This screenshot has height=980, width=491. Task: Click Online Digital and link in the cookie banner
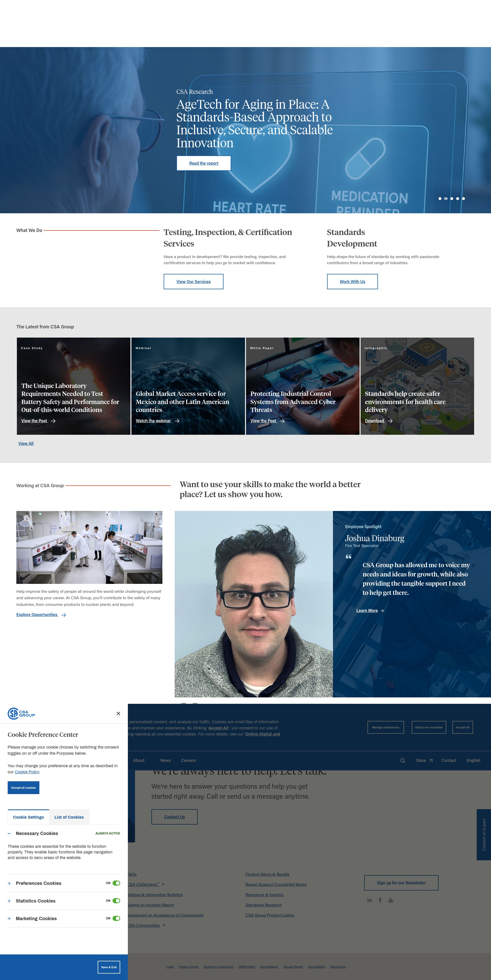click(x=263, y=734)
